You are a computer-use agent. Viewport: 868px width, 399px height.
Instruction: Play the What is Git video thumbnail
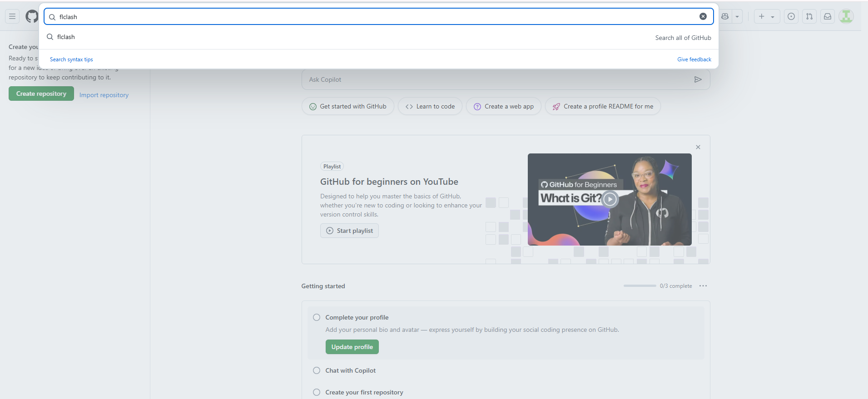pyautogui.click(x=610, y=199)
